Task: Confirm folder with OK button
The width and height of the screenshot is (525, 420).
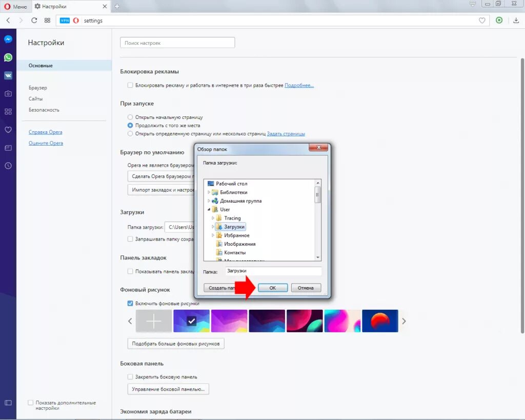Action: click(273, 288)
